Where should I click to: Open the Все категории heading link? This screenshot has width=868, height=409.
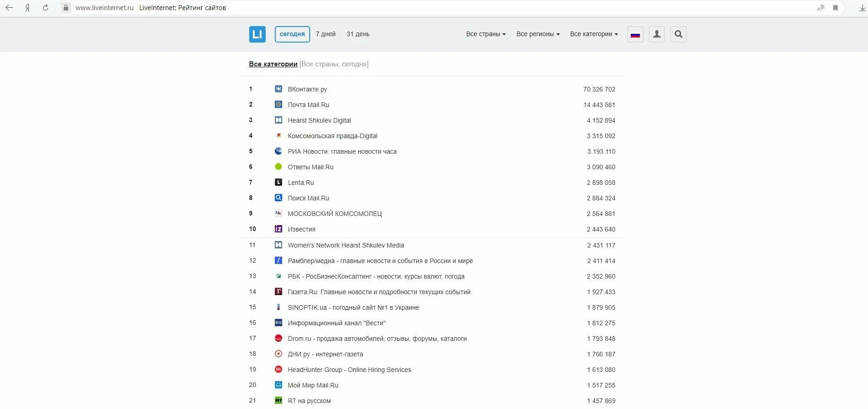point(273,64)
